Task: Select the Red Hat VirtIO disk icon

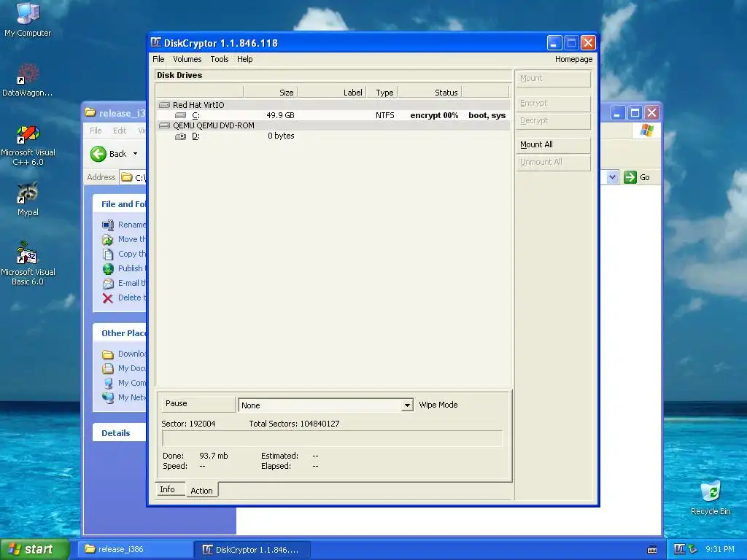Action: point(164,105)
